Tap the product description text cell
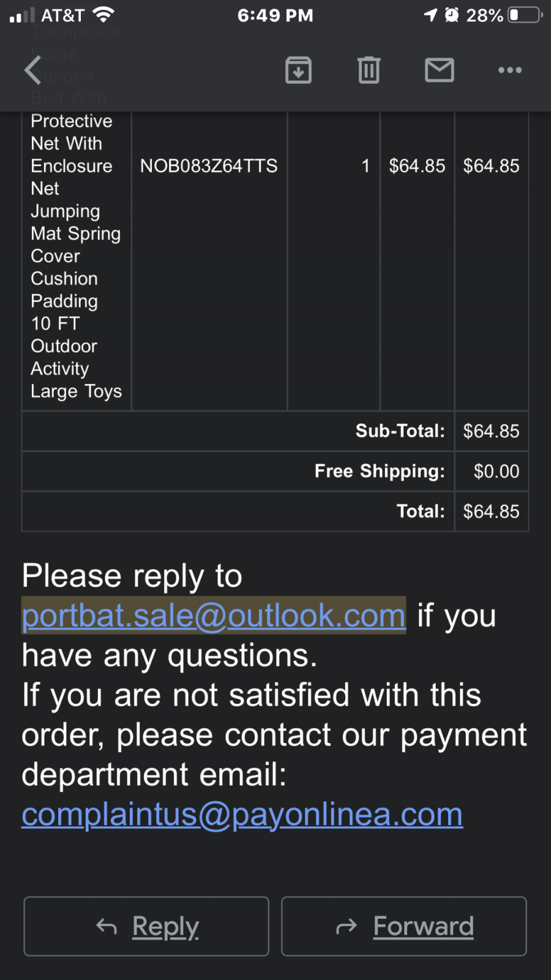This screenshot has width=551, height=980. tap(77, 257)
